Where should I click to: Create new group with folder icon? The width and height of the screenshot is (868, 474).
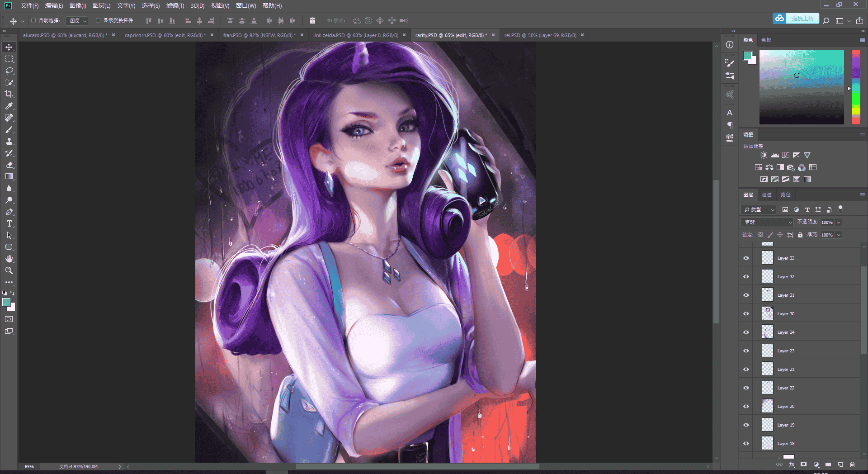828,465
